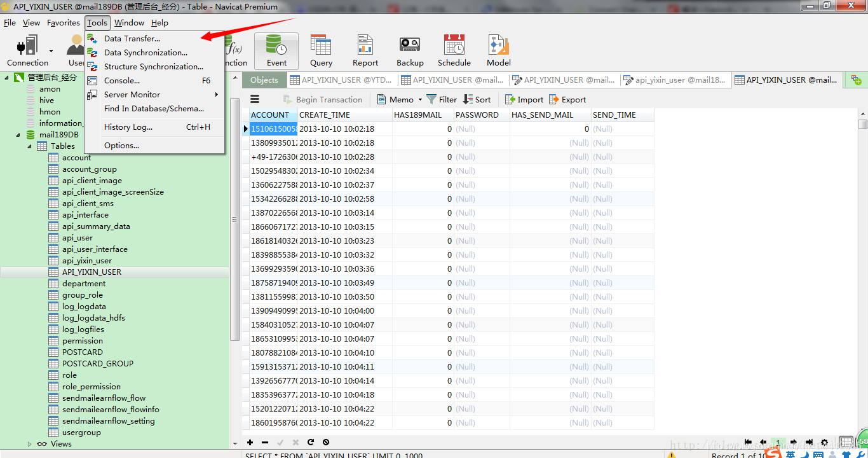Switch to the Objects tab
The image size is (868, 458).
point(264,80)
